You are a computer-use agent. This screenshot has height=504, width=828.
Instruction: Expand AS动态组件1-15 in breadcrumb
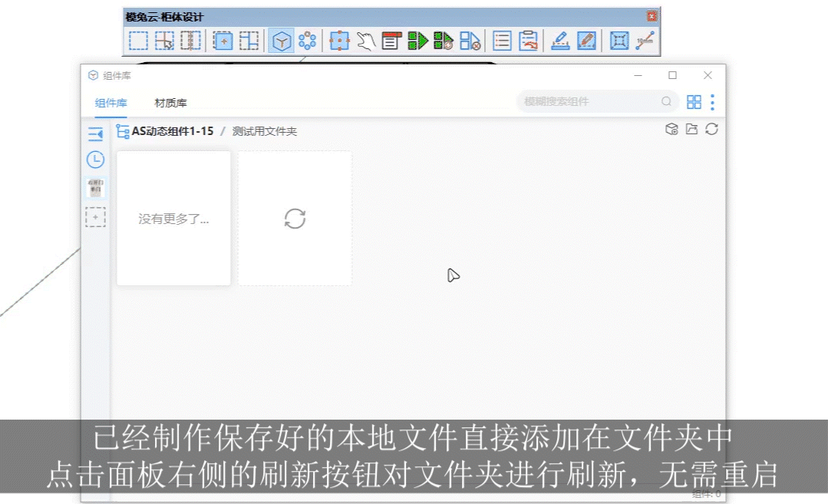[x=173, y=130]
